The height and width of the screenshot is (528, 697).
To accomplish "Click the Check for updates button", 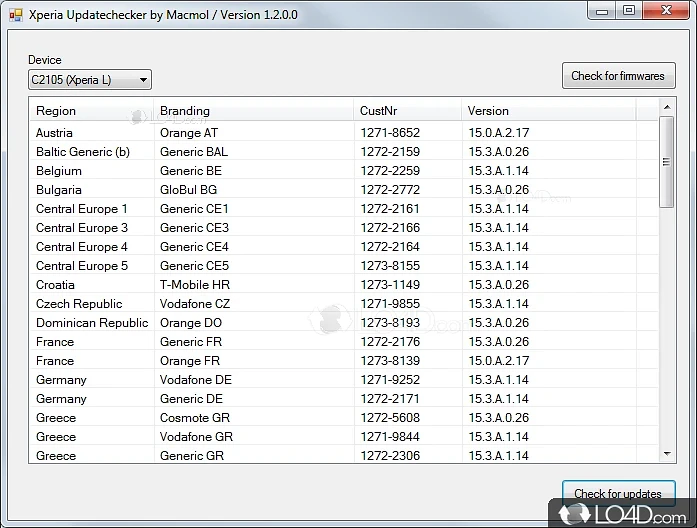I will coord(618,493).
